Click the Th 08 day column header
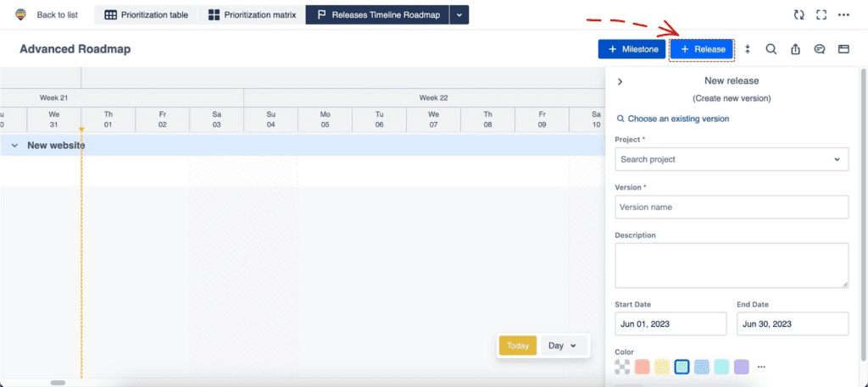 [x=487, y=119]
